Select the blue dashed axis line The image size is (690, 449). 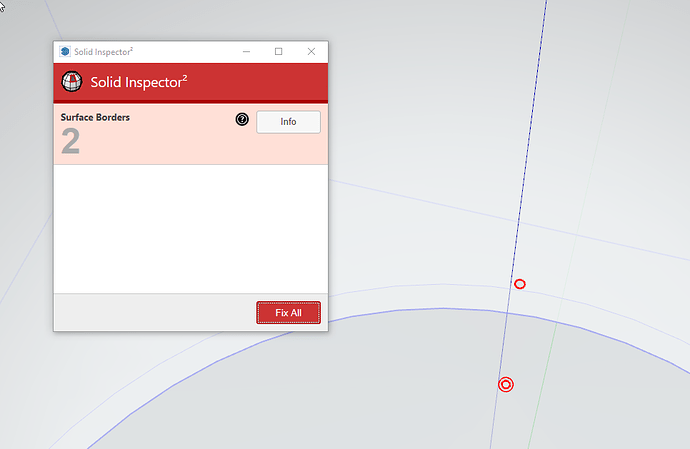(532, 110)
